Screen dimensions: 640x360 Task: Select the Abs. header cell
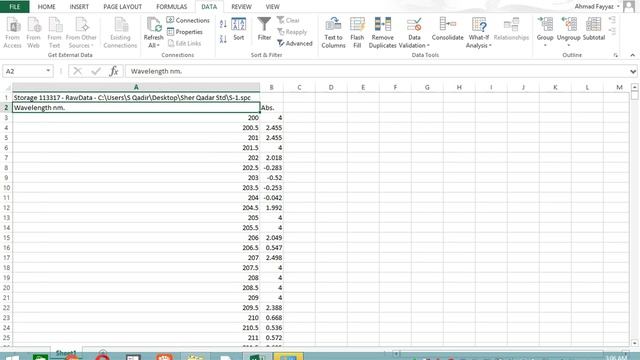click(x=271, y=108)
